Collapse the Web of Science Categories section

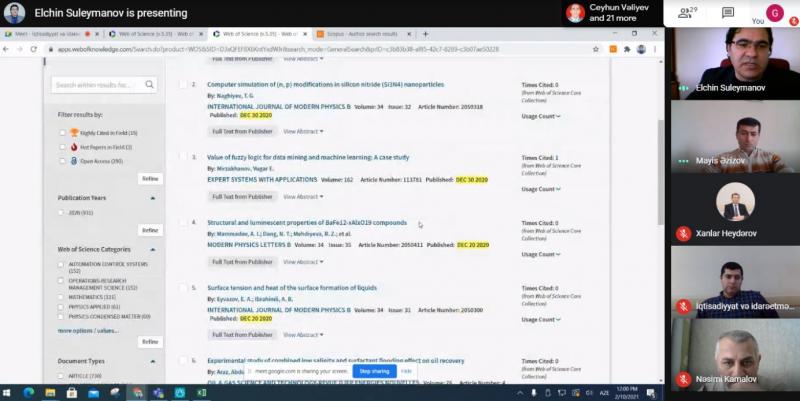tap(153, 249)
